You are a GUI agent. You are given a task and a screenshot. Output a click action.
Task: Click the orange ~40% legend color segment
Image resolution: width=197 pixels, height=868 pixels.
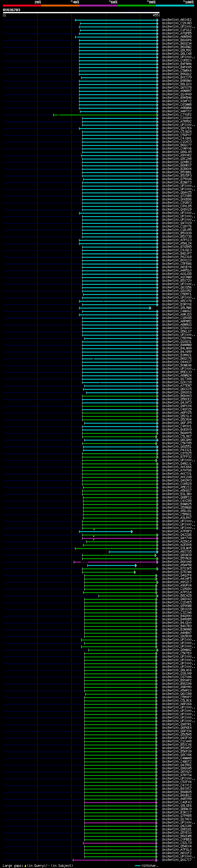point(60,6)
